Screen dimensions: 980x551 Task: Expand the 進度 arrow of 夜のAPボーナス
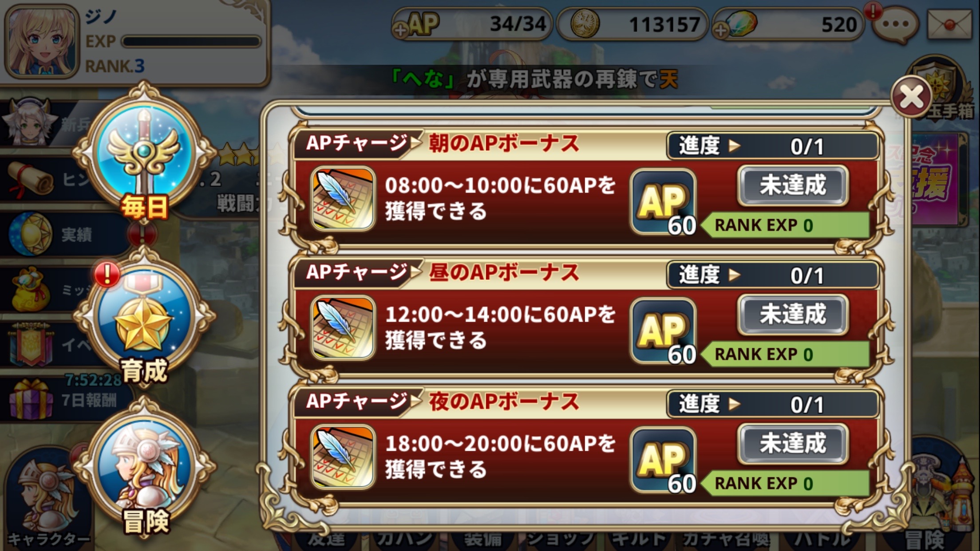735,404
